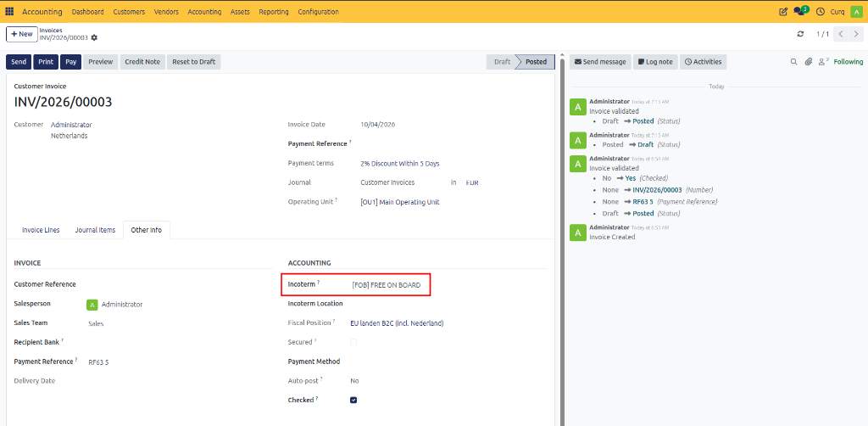Viewport: 868px width, 426px height.
Task: Click the invoice date 10/04/2026
Action: tap(377, 125)
